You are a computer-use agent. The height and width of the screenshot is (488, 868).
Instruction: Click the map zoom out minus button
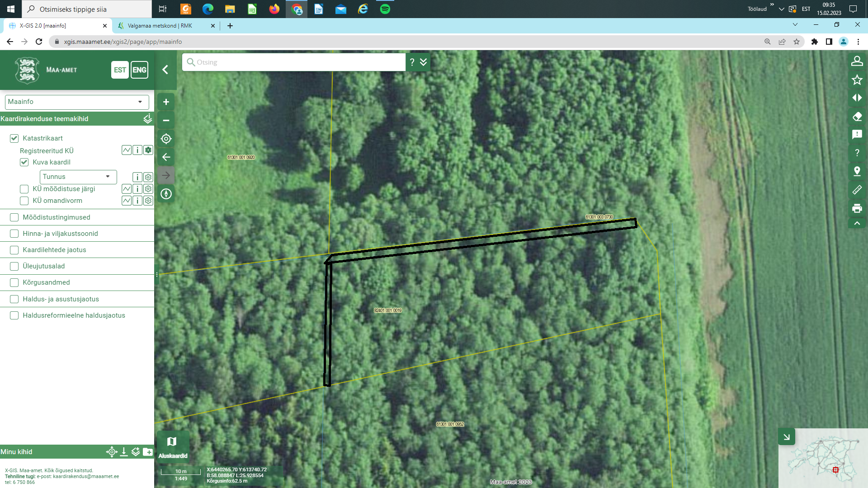coord(166,121)
